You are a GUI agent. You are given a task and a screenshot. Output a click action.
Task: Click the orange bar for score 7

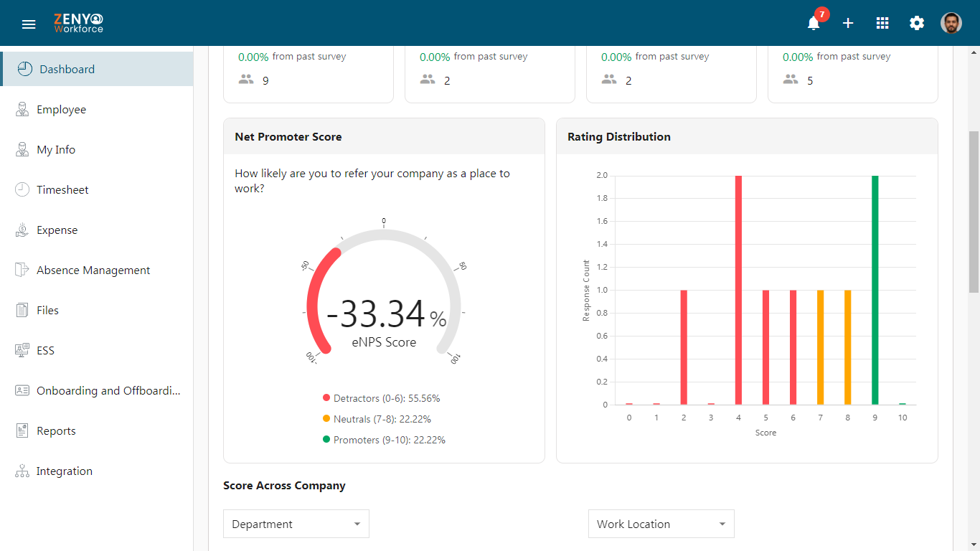coord(820,347)
